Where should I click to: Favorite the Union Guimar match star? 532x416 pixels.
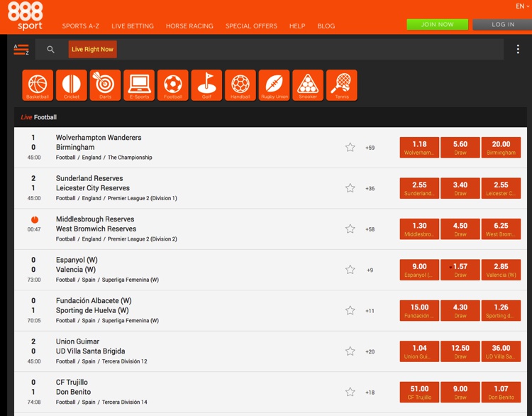coord(350,351)
